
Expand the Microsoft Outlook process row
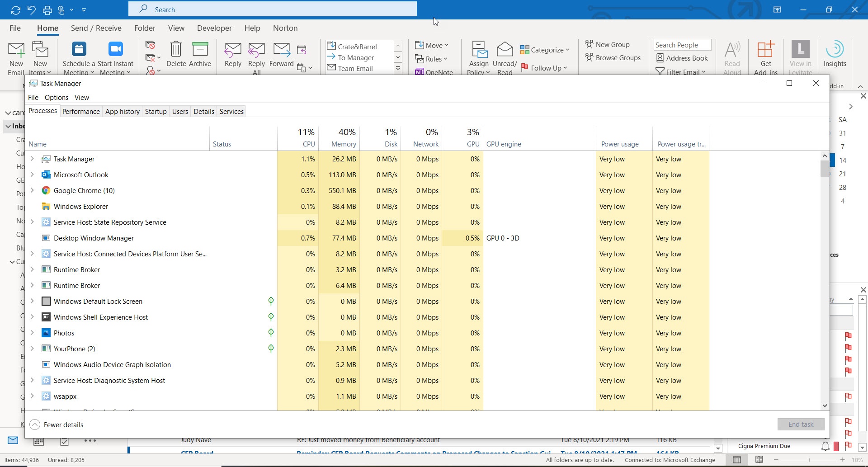coord(32,175)
